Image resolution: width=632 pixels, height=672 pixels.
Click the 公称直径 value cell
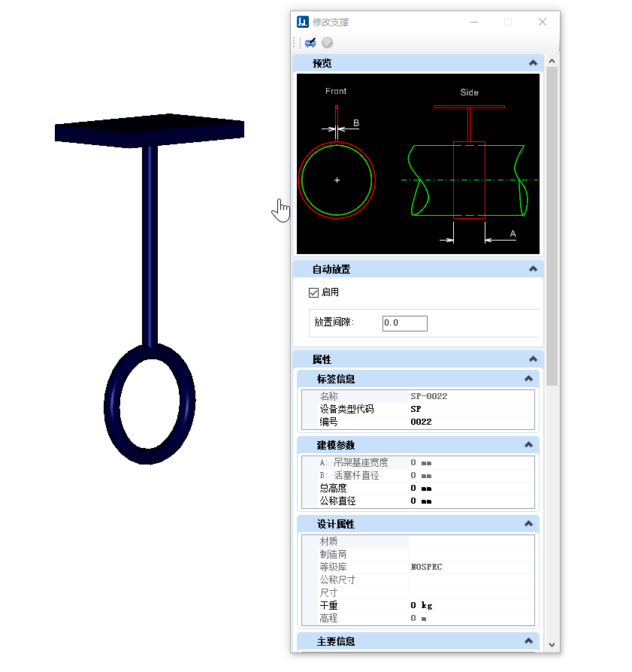(471, 501)
